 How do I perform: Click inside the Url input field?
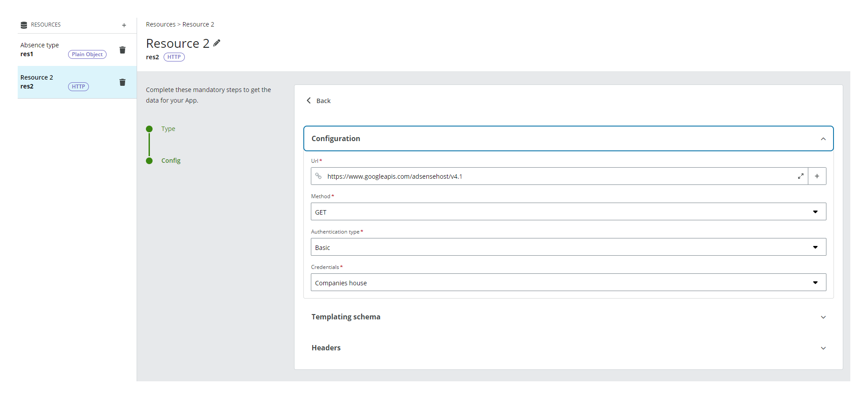tap(486, 176)
